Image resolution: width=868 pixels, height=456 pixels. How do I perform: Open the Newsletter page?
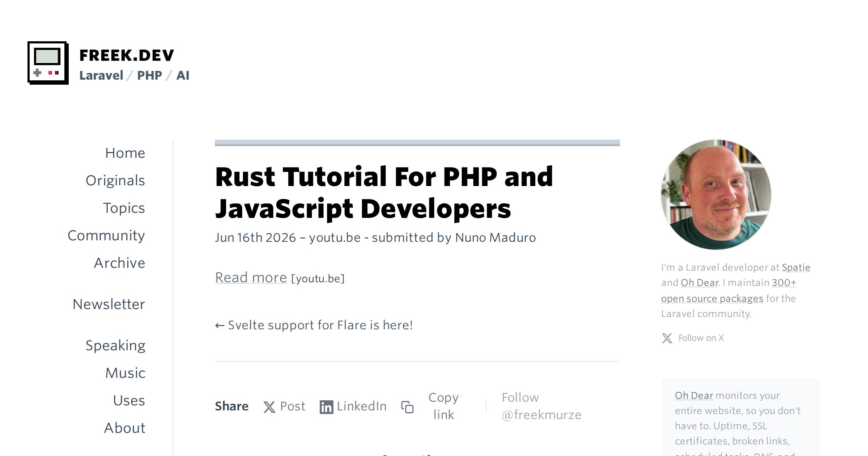pyautogui.click(x=109, y=304)
